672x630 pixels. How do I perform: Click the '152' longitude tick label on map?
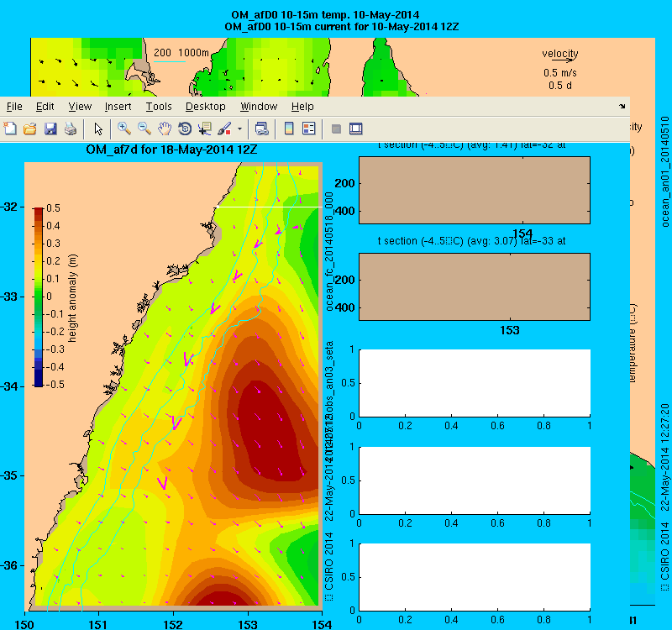[x=173, y=624]
